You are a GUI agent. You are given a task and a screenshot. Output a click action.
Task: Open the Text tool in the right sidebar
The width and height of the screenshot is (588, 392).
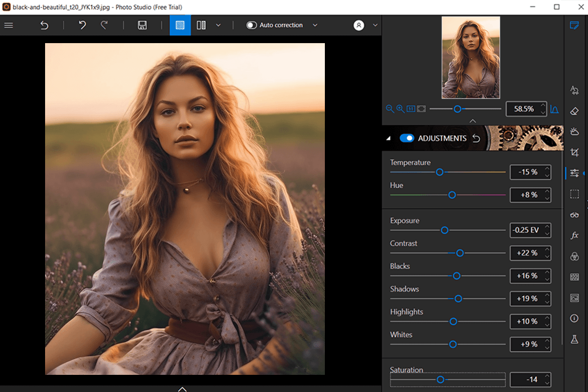click(574, 90)
